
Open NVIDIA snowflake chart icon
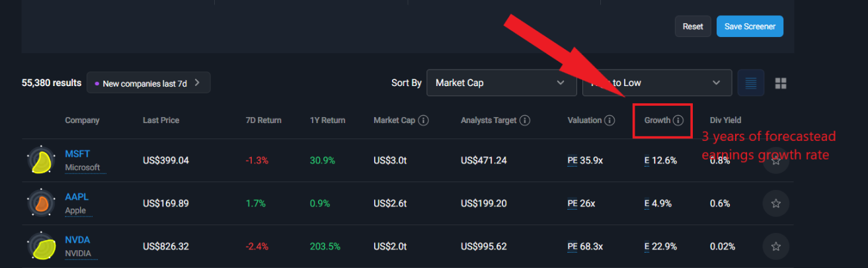tap(41, 246)
